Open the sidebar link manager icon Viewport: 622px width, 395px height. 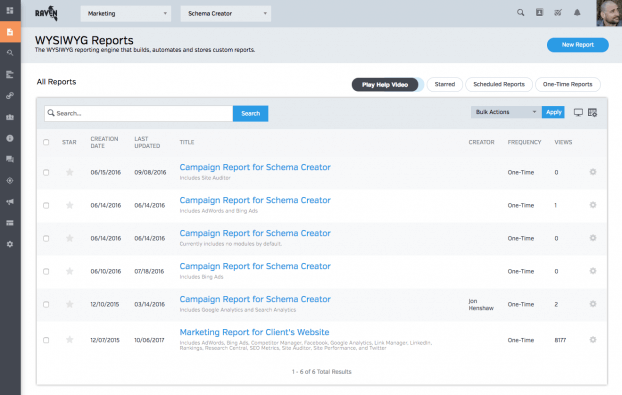click(x=10, y=96)
